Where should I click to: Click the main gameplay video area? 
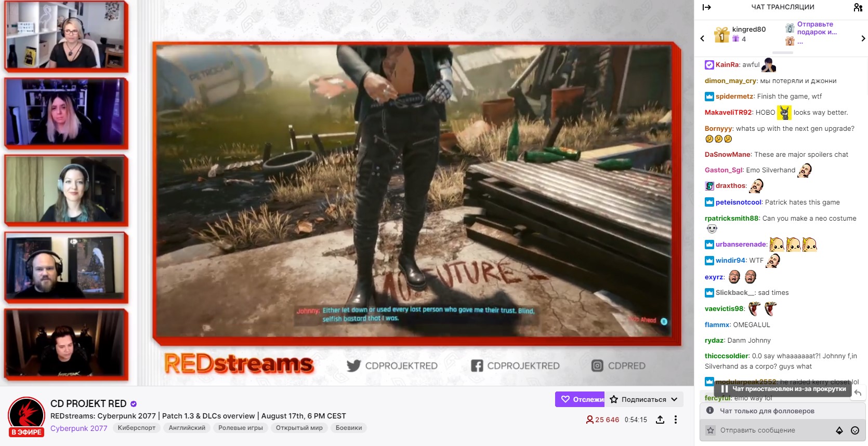[x=413, y=191]
